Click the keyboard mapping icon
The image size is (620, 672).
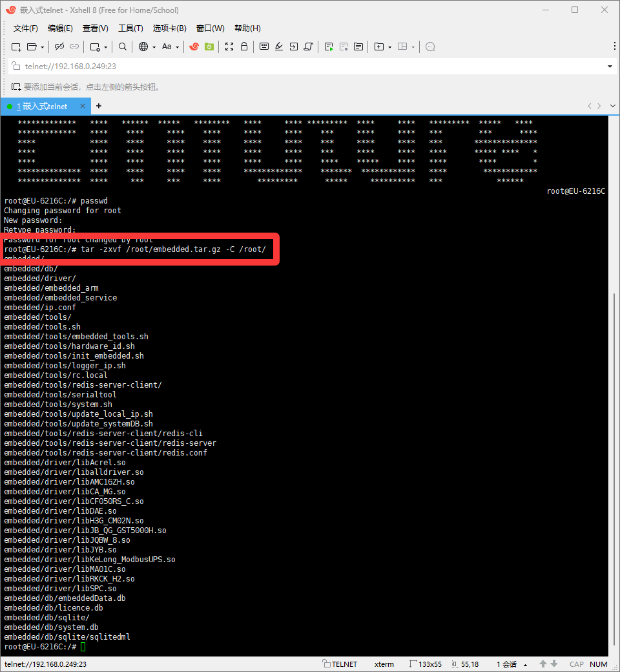click(264, 47)
